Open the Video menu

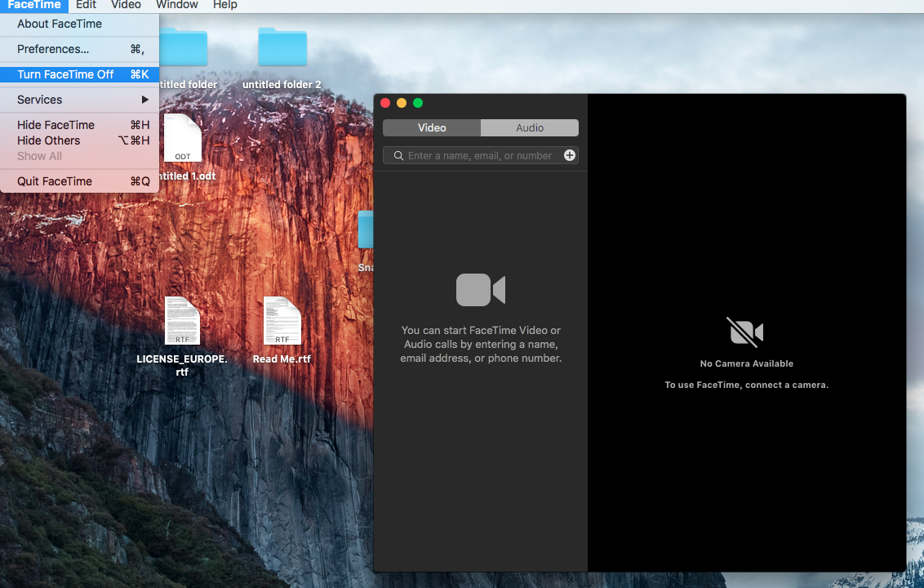(126, 5)
